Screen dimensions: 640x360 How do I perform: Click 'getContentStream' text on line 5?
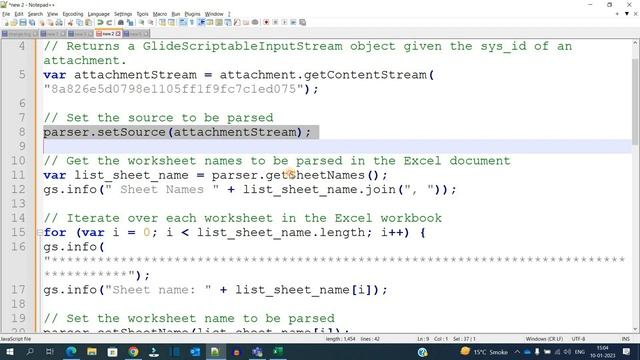[365, 75]
